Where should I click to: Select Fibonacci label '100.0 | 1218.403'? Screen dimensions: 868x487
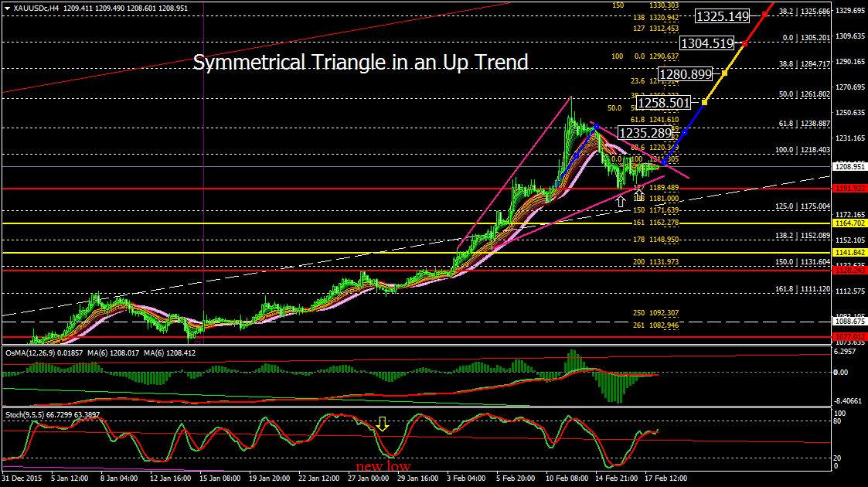click(802, 150)
